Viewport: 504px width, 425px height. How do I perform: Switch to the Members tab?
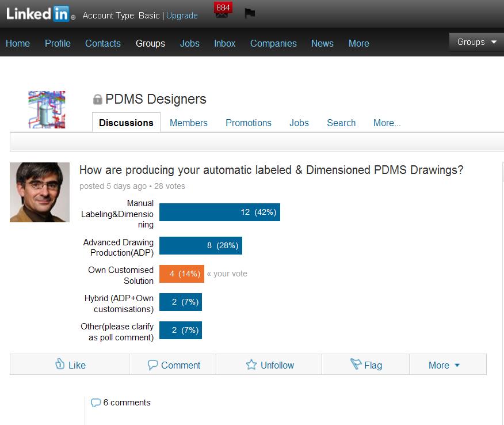click(188, 123)
